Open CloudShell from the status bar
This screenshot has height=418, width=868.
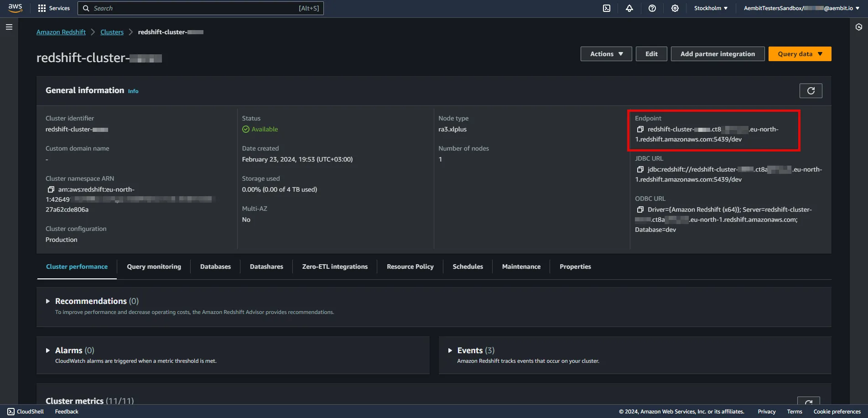pyautogui.click(x=26, y=411)
